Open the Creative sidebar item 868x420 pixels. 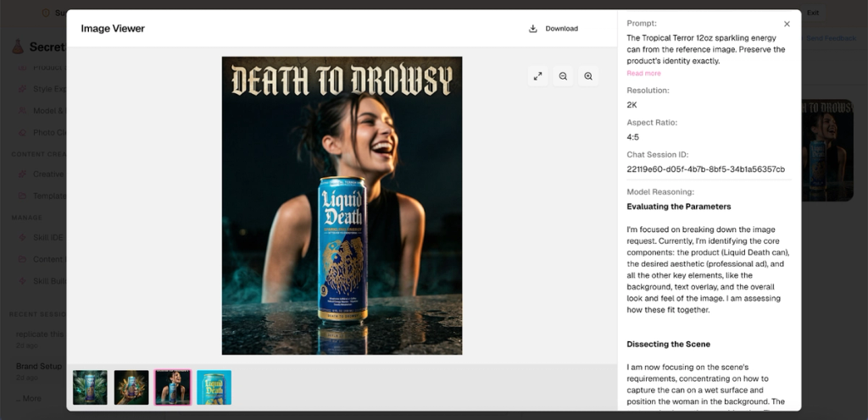click(47, 174)
